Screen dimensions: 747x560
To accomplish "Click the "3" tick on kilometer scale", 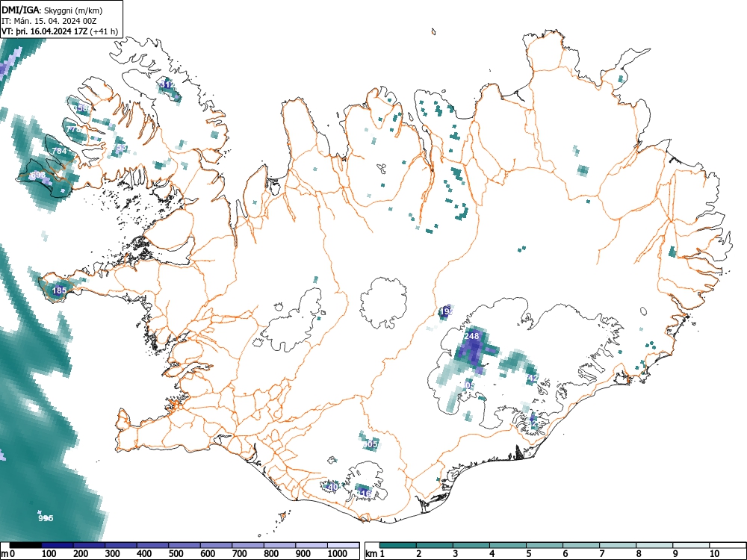I will (x=456, y=553).
